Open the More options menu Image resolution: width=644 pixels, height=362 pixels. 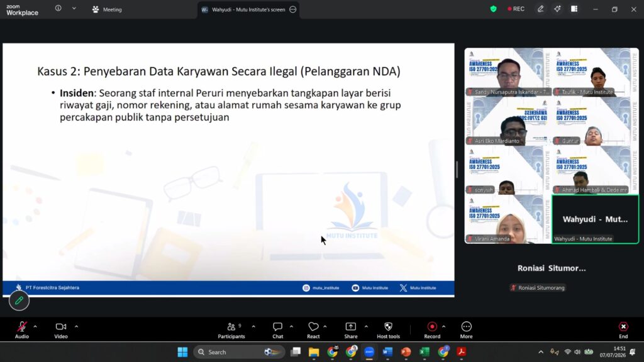466,330
